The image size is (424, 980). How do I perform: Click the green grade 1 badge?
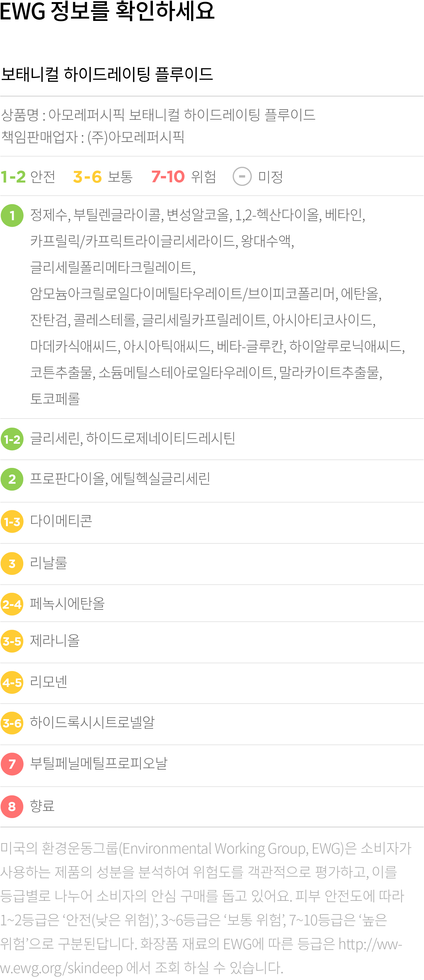12,215
